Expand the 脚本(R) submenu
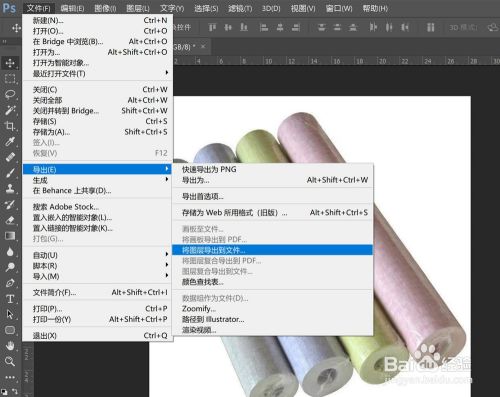The width and height of the screenshot is (500, 397). pos(98,266)
